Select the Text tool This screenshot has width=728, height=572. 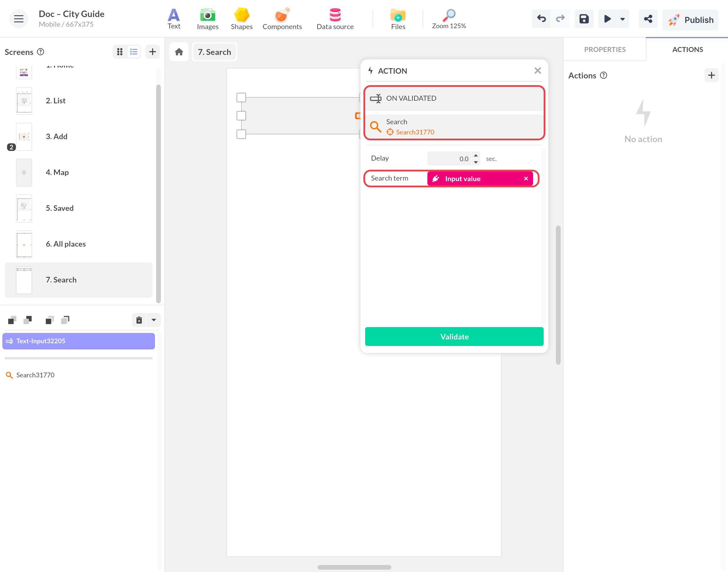pyautogui.click(x=174, y=19)
